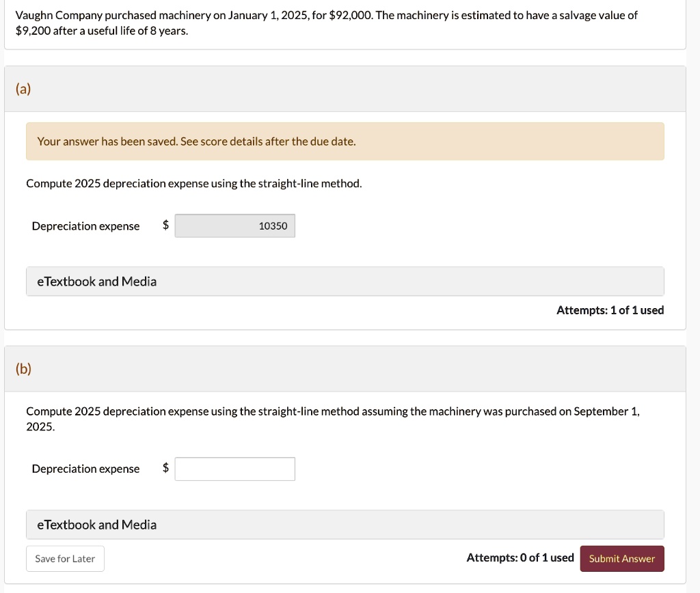
Task: Click the 'Depreciation expense' label in part (b)
Action: (x=85, y=469)
